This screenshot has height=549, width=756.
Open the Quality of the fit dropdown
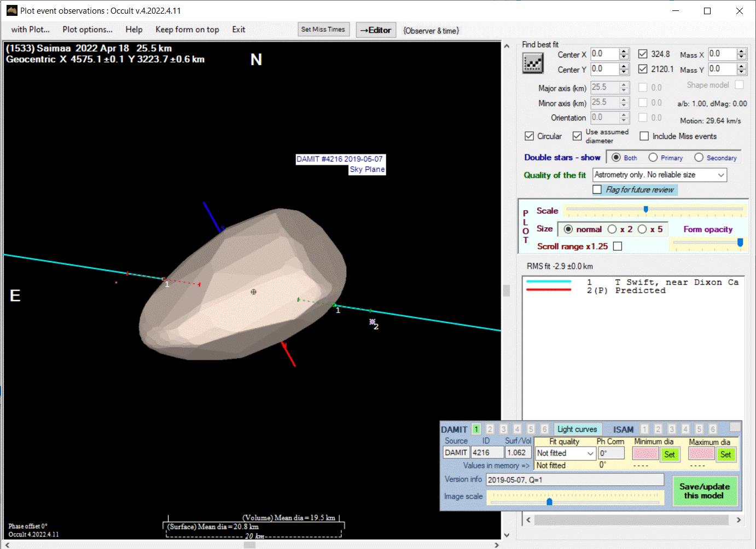[x=720, y=175]
